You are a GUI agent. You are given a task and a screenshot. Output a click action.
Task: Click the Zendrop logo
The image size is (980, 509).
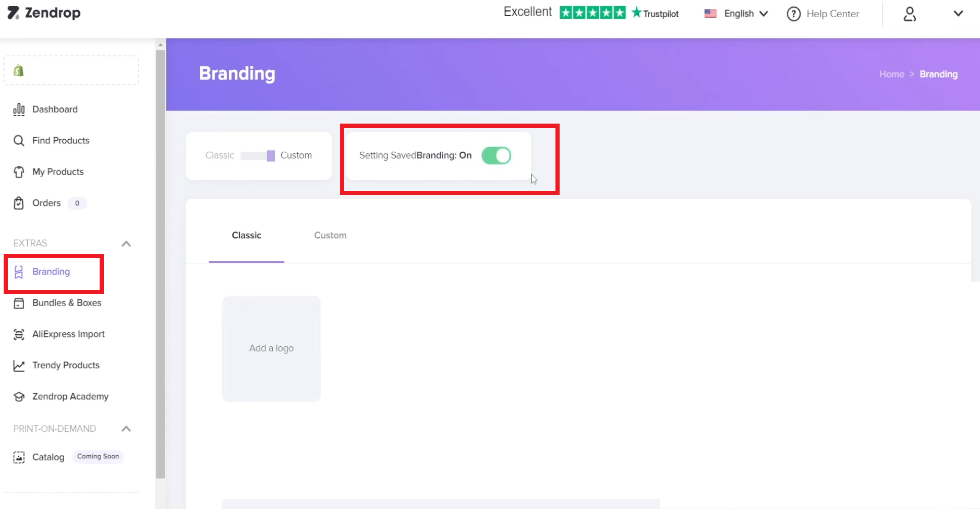click(x=44, y=13)
